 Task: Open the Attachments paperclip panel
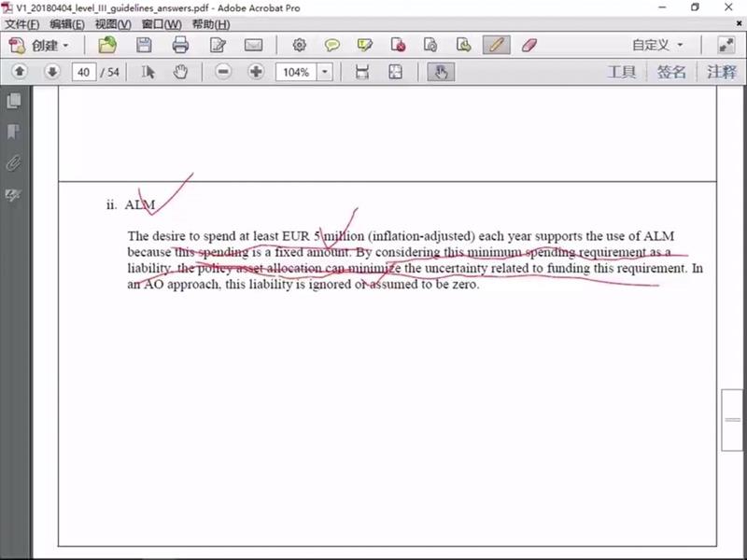[x=13, y=162]
